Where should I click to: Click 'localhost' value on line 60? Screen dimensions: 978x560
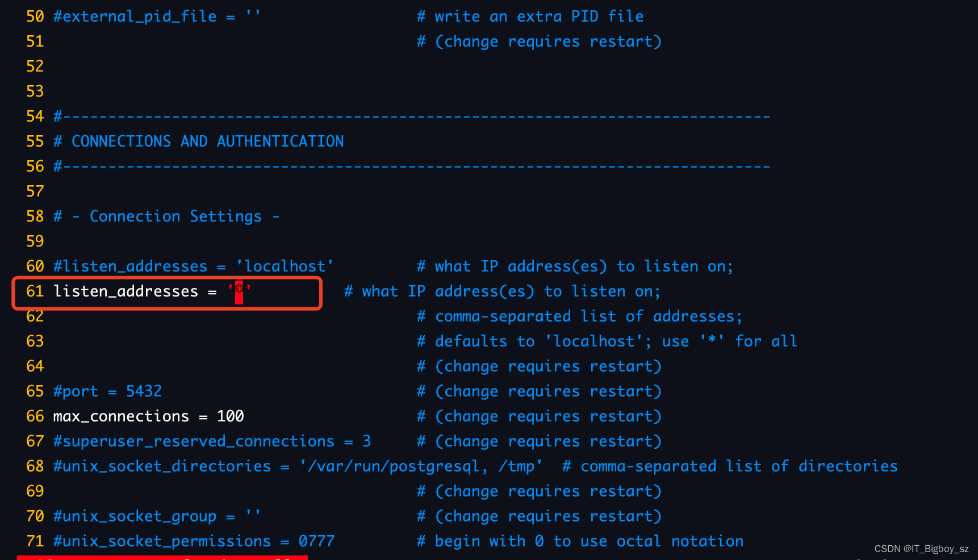tap(285, 266)
